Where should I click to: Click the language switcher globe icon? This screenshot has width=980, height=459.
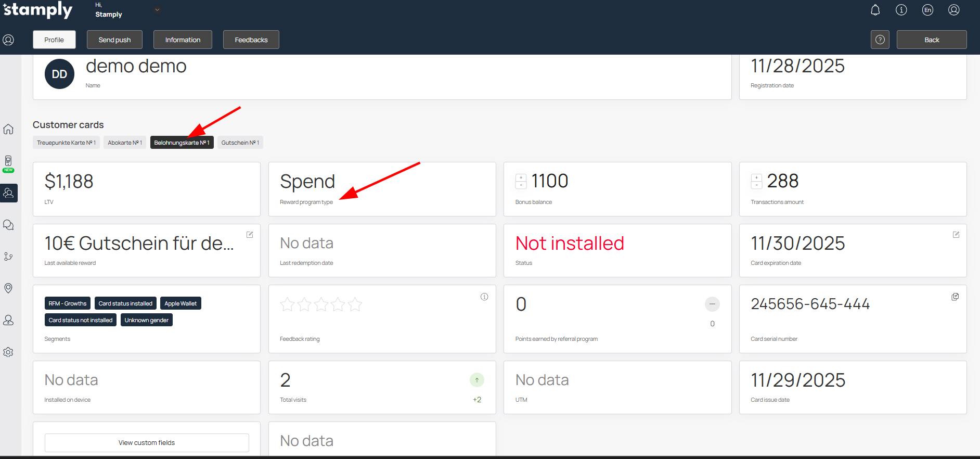click(927, 10)
